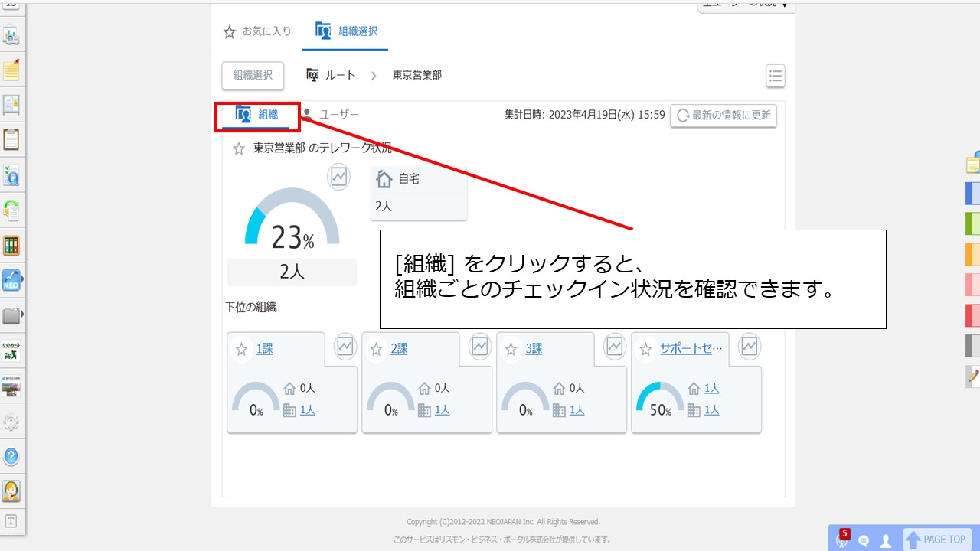Toggle favorite star for 1課
Viewport: 980px width, 551px height.
click(x=241, y=349)
